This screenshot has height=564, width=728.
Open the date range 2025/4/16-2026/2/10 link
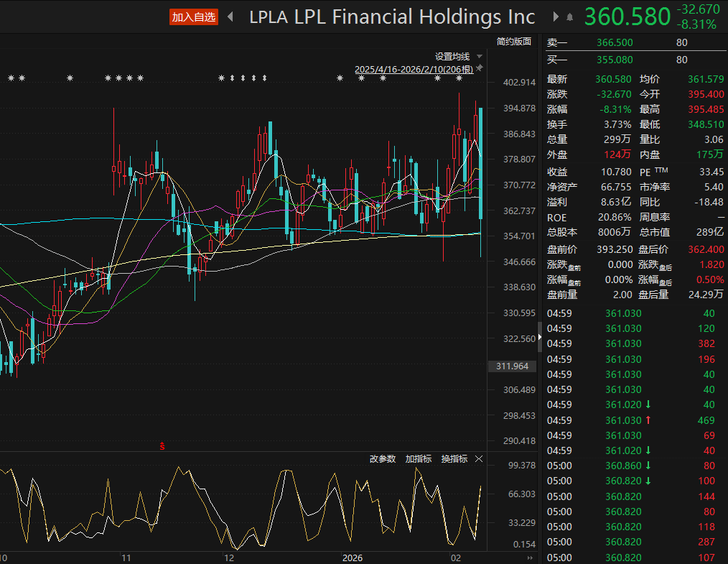pos(414,69)
